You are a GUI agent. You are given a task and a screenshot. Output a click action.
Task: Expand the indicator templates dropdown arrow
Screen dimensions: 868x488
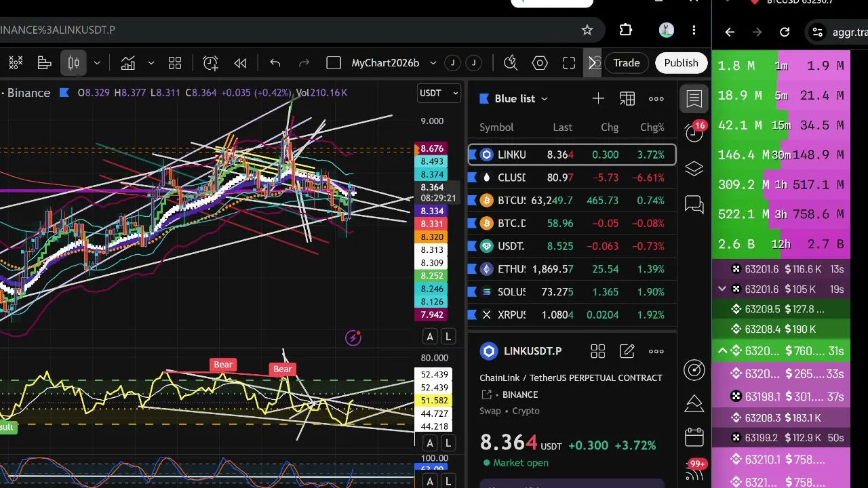pyautogui.click(x=151, y=63)
